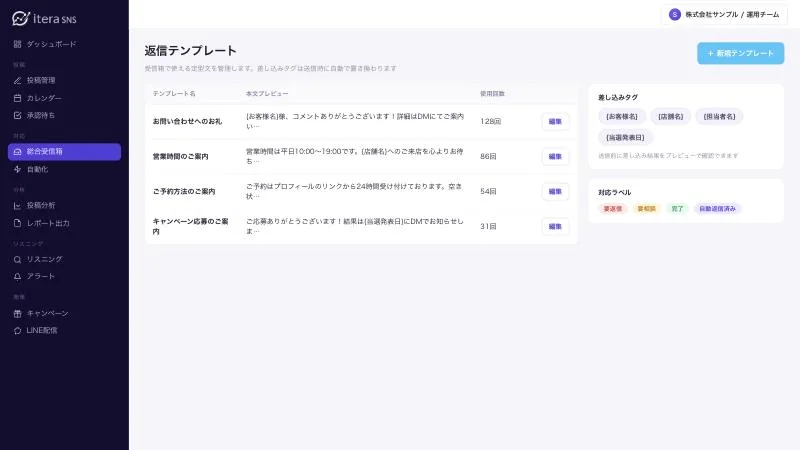
Task: Click the [店舗名] merge tag chip
Action: pyautogui.click(x=670, y=116)
